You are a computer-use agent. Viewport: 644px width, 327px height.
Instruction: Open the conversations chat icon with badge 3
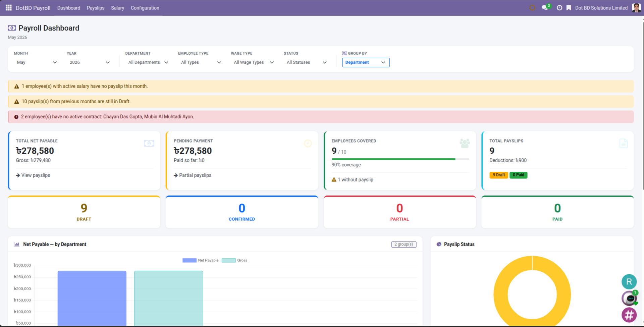point(545,7)
